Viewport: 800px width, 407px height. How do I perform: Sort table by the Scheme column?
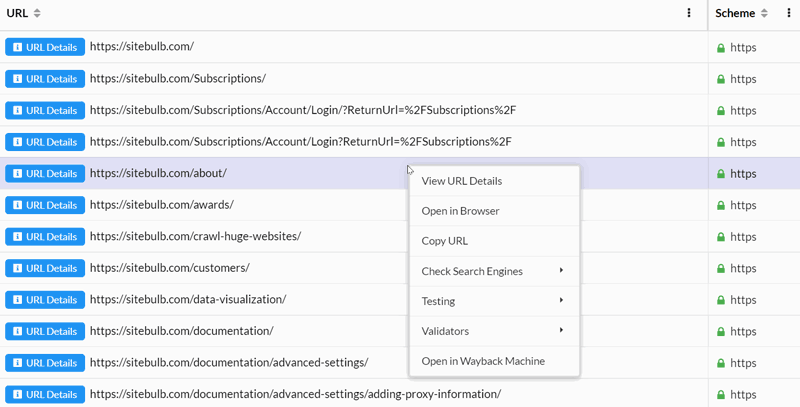pyautogui.click(x=764, y=14)
